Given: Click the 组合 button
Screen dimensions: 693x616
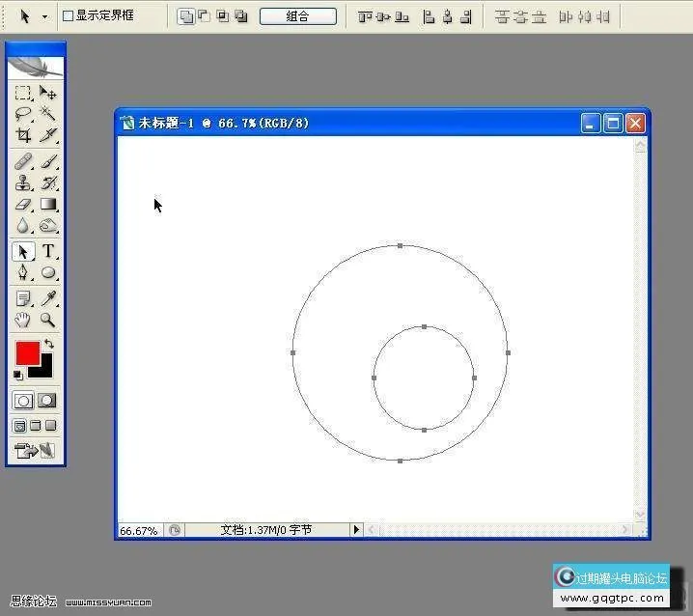Looking at the screenshot, I should pos(298,16).
